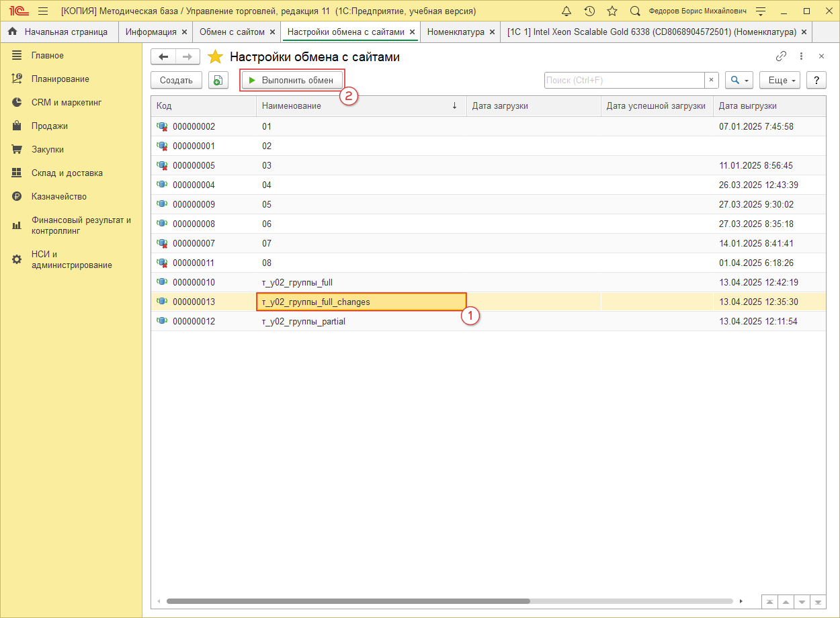This screenshot has width=840, height=618.
Task: Click the search input field
Action: pos(624,81)
